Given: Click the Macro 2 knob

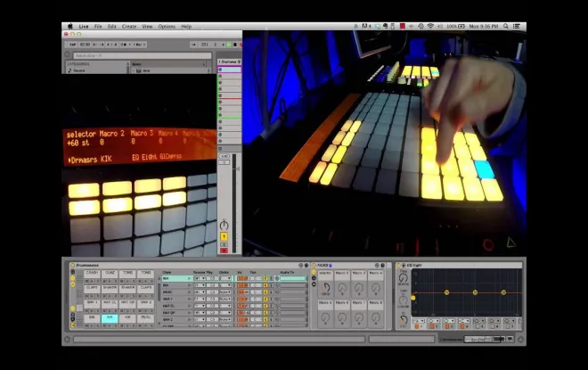Looking at the screenshot, I should click(342, 288).
